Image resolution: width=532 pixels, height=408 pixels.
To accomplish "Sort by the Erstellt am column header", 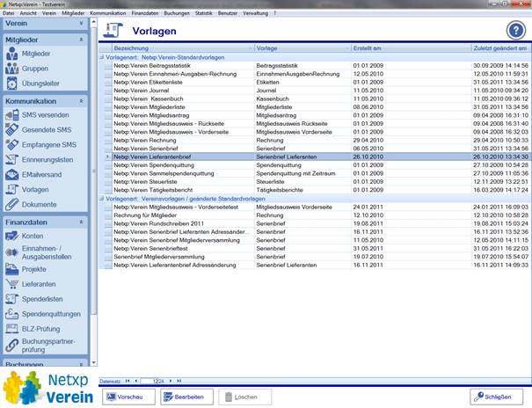I will pyautogui.click(x=412, y=48).
